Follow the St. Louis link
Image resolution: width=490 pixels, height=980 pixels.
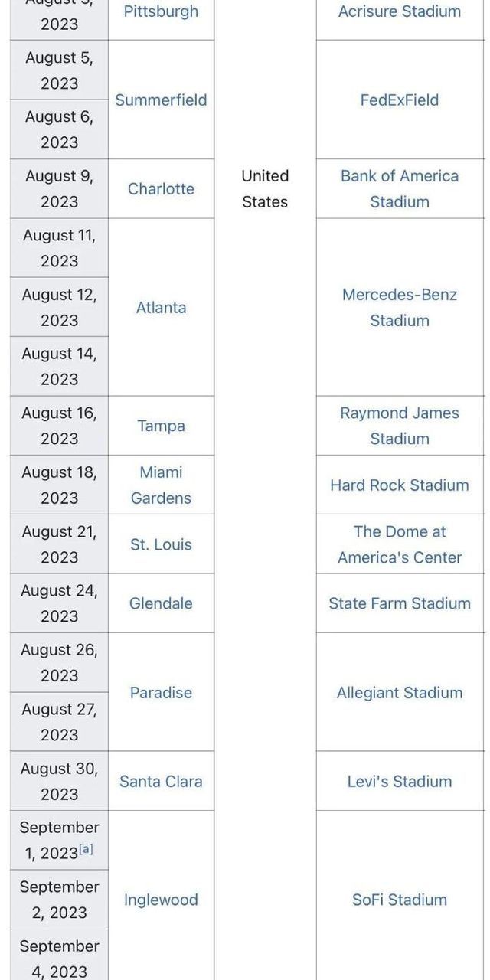161,544
